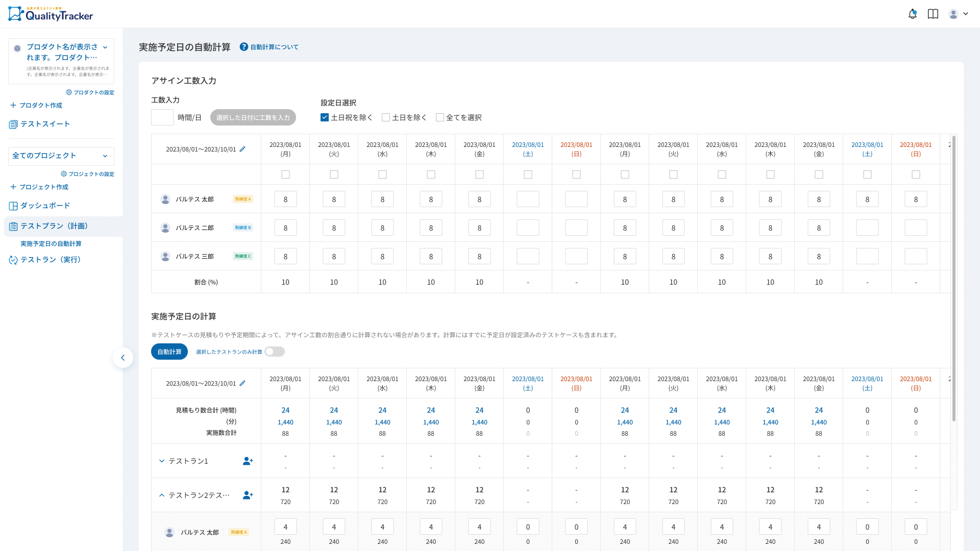Viewport: 980px width, 551px height.
Task: Click the テストラン run icon
Action: (13, 260)
